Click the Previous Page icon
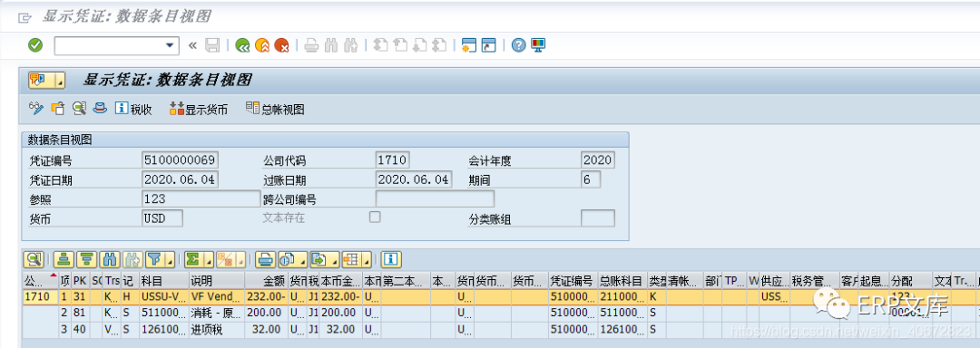980x348 pixels. pyautogui.click(x=400, y=45)
